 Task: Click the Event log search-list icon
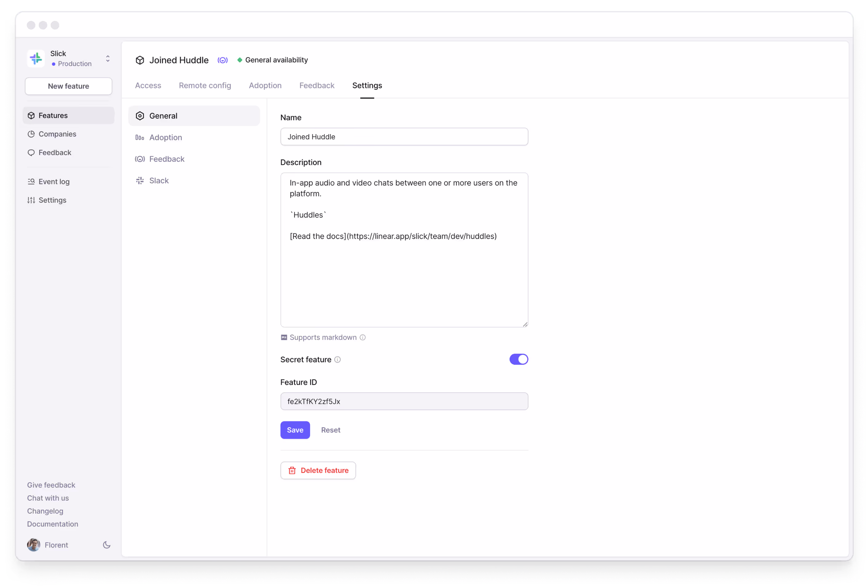[x=31, y=182]
